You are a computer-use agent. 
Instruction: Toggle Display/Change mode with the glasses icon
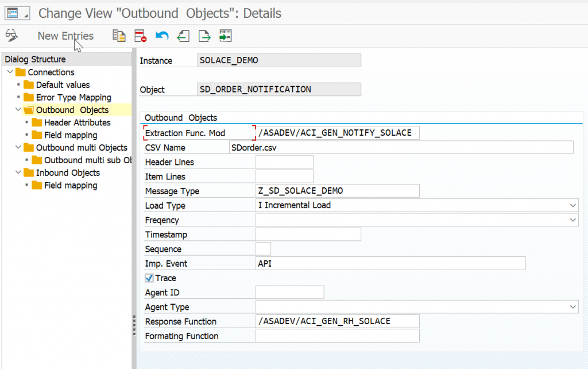(x=10, y=36)
